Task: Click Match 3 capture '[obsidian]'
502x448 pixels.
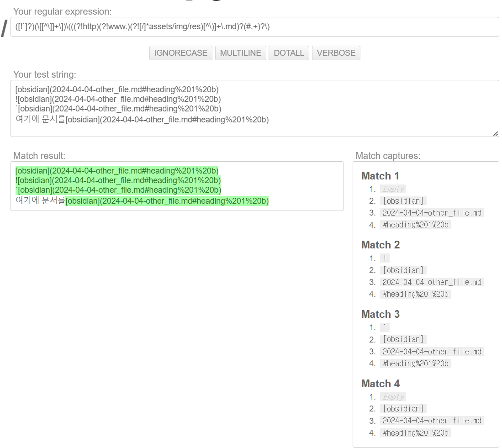Action: click(403, 339)
